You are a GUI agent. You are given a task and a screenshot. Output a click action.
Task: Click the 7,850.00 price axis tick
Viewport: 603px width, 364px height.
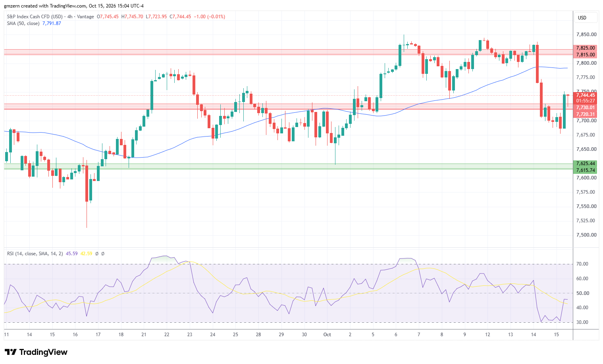[x=586, y=35]
